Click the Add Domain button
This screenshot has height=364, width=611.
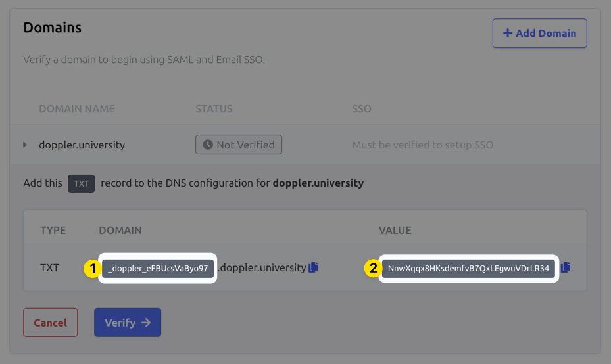click(540, 33)
